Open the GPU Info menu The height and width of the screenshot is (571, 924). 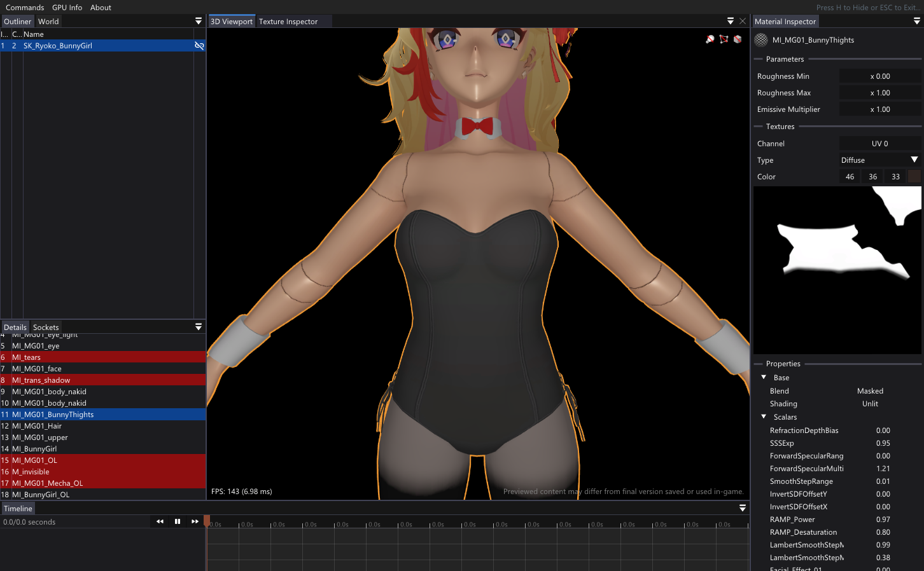point(67,8)
